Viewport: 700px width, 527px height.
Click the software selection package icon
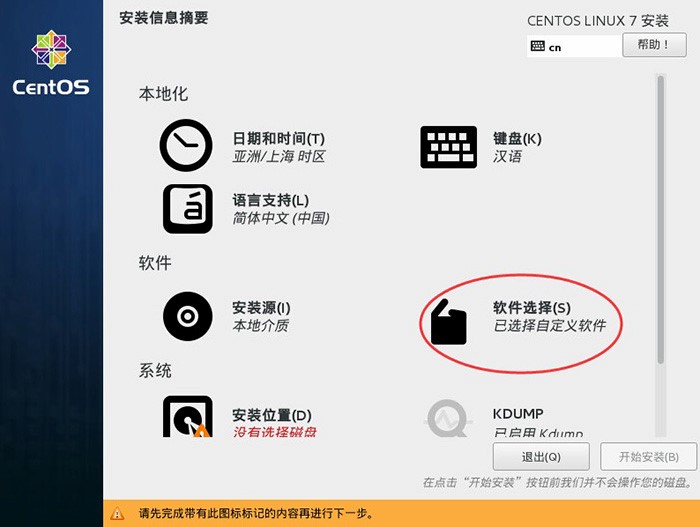point(448,322)
